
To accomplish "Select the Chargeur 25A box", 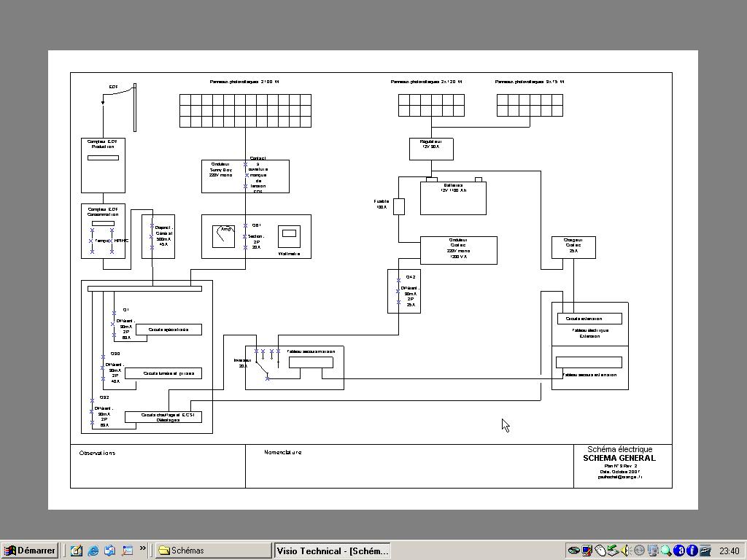I will click(573, 248).
